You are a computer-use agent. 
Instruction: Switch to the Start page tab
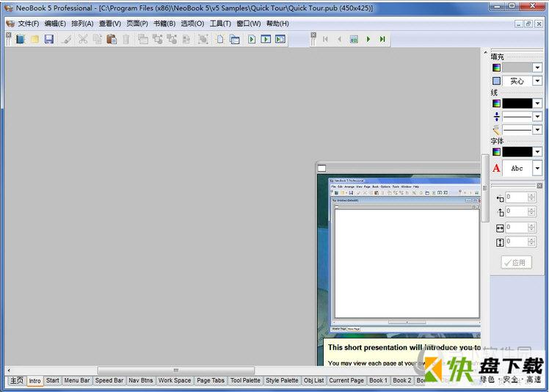(53, 380)
